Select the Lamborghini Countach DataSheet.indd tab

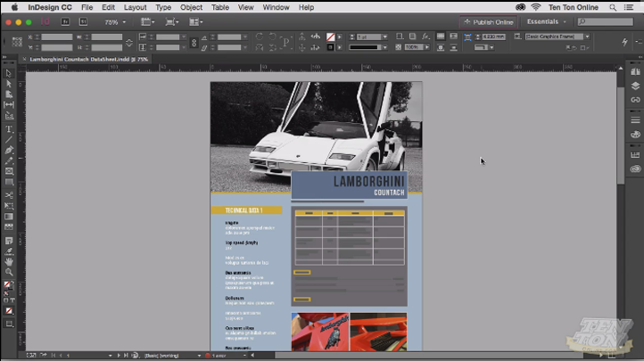point(88,59)
